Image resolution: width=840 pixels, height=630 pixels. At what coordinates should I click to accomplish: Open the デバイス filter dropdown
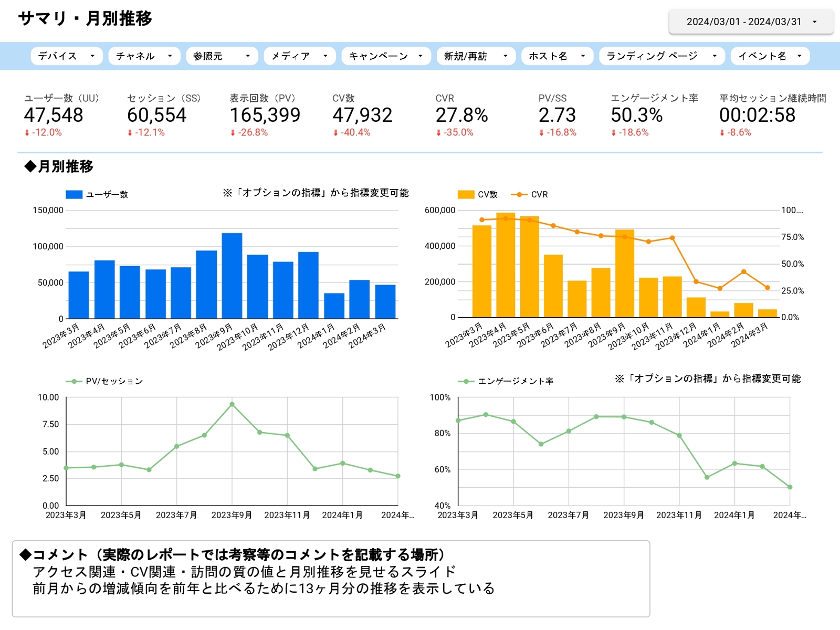(x=66, y=56)
